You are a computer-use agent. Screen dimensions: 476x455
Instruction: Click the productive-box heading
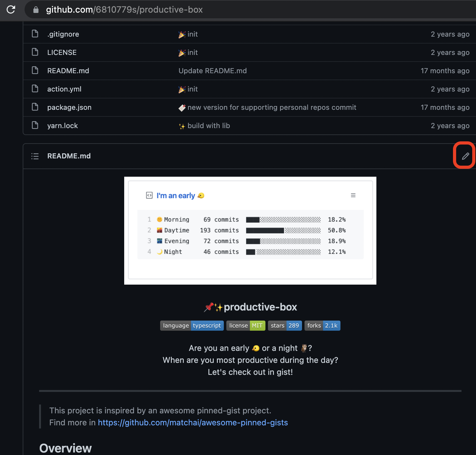click(250, 307)
